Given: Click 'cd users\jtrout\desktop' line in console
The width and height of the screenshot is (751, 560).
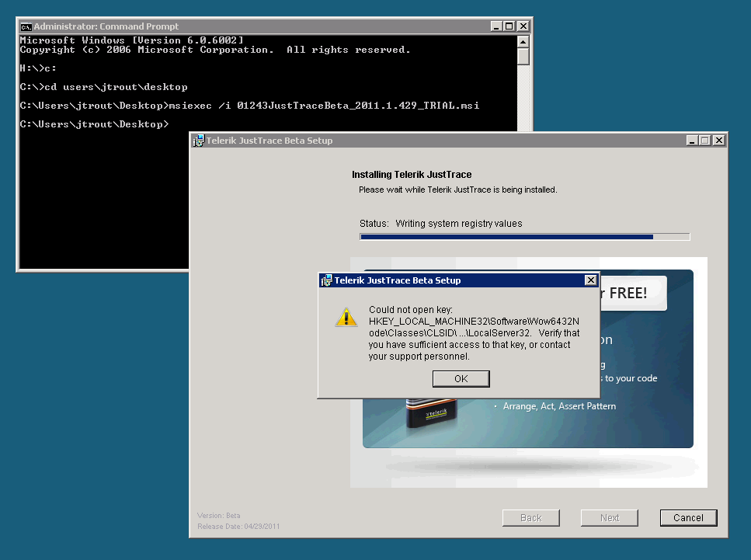Looking at the screenshot, I should point(103,87).
